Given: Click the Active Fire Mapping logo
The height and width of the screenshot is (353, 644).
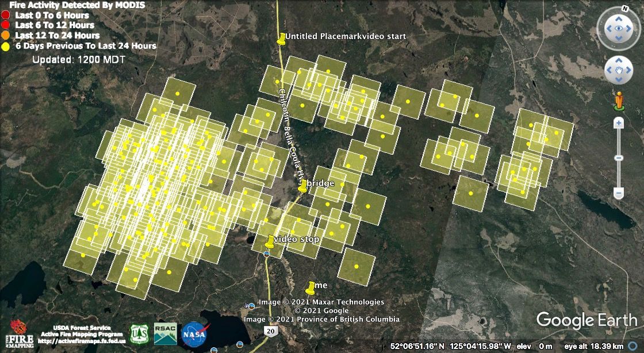Looking at the screenshot, I should 17,333.
